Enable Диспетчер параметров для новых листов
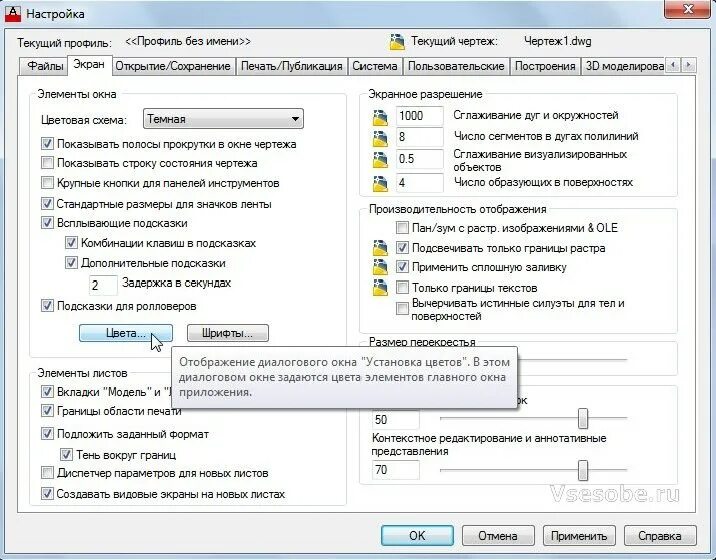 (x=47, y=473)
